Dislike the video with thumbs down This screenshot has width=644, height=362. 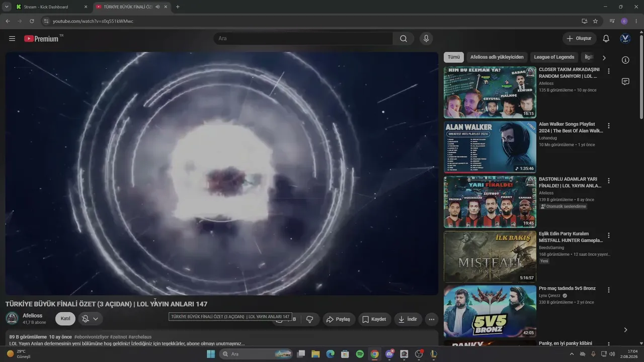click(x=310, y=319)
